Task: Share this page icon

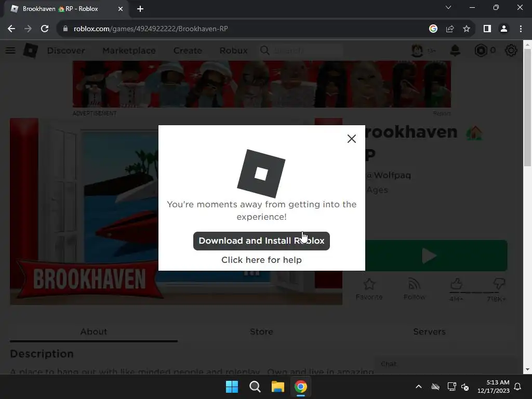Action: (x=450, y=29)
